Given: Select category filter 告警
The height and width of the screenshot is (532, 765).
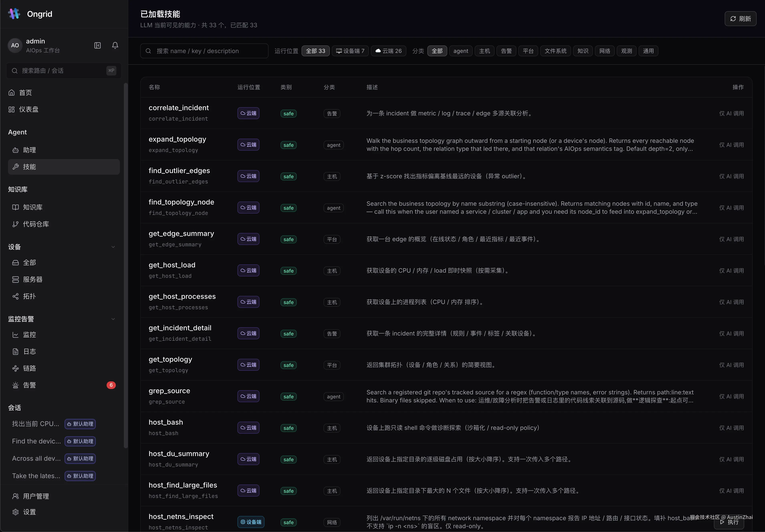Looking at the screenshot, I should point(506,51).
